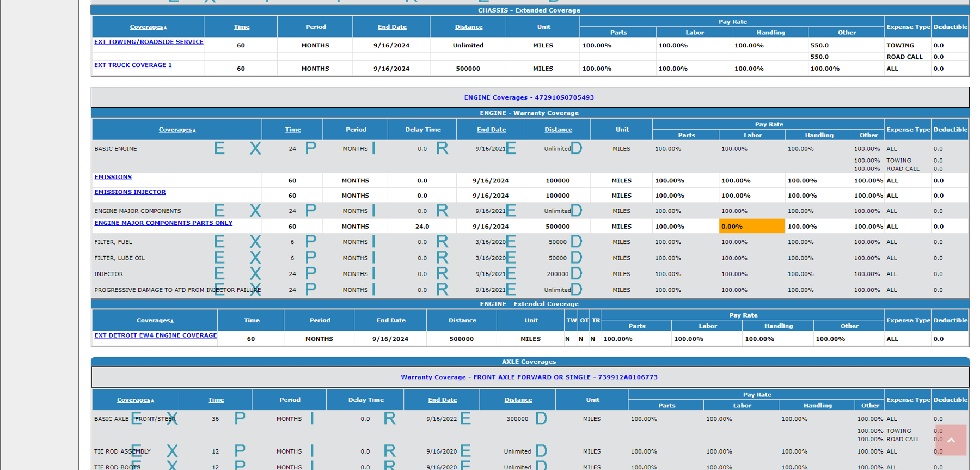The height and width of the screenshot is (470, 980).
Task: Sort Engine Extended Coverage by Time header
Action: (x=251, y=321)
